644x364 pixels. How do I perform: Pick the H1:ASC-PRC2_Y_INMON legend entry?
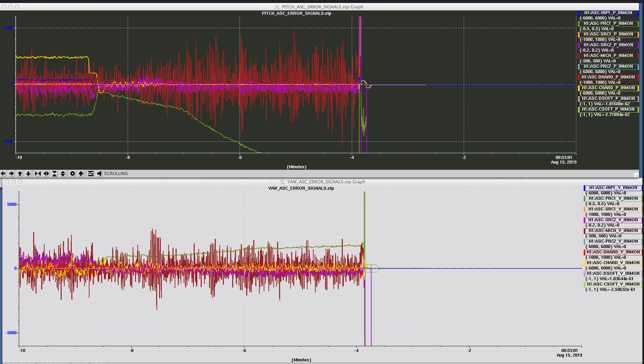click(613, 241)
